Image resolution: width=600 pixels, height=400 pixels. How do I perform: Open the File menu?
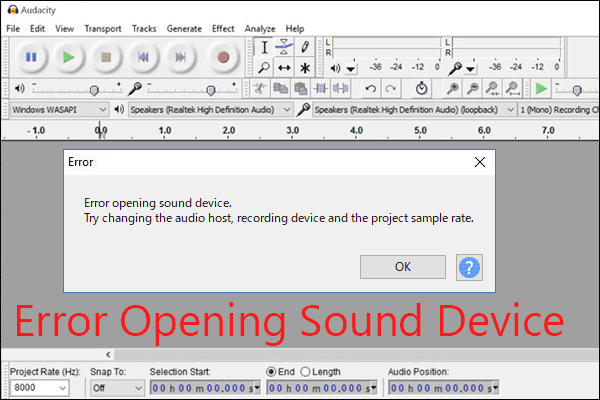(x=13, y=29)
